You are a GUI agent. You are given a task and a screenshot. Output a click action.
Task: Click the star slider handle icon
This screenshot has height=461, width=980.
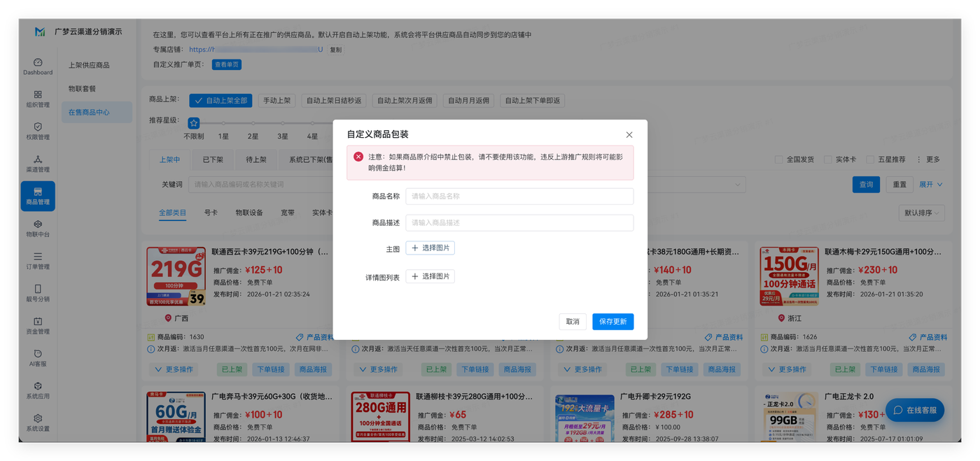pyautogui.click(x=194, y=123)
